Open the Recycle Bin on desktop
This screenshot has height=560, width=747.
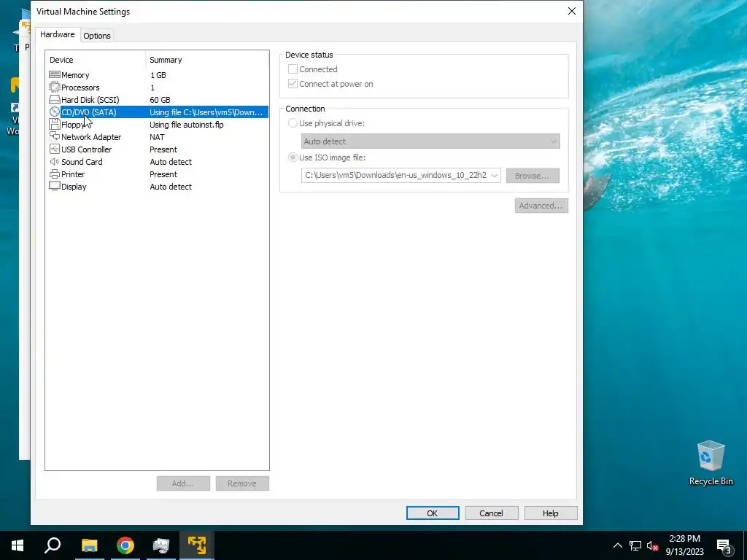click(711, 463)
